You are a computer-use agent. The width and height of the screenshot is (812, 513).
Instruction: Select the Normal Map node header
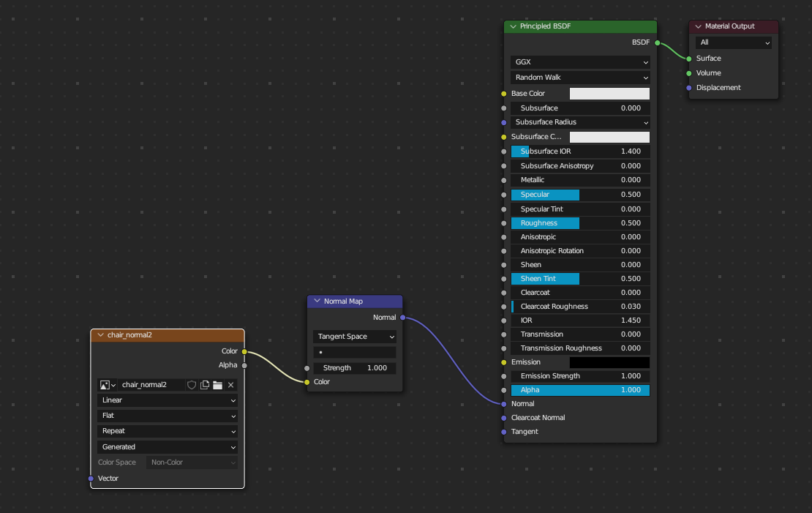click(x=355, y=301)
